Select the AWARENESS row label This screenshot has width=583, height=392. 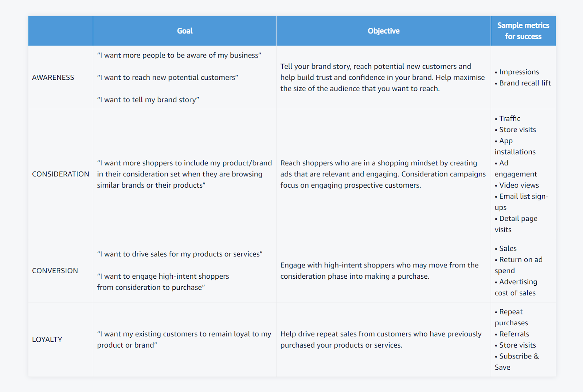(x=53, y=78)
